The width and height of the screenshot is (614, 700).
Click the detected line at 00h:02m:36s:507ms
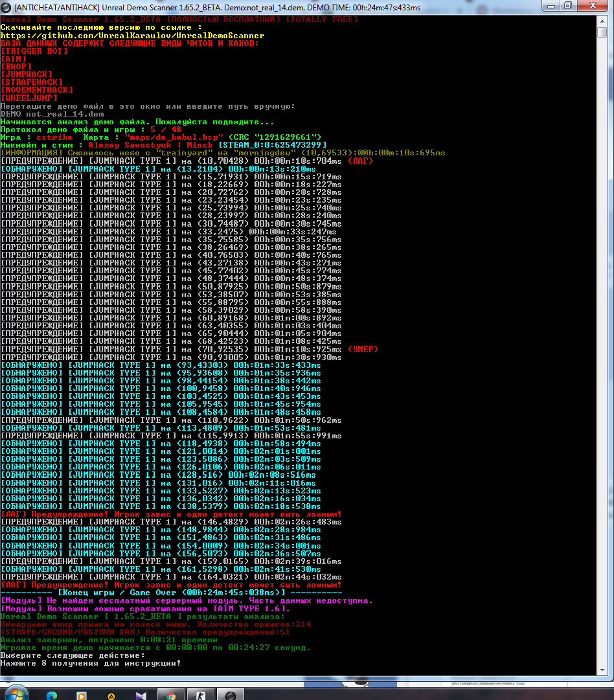(161, 554)
